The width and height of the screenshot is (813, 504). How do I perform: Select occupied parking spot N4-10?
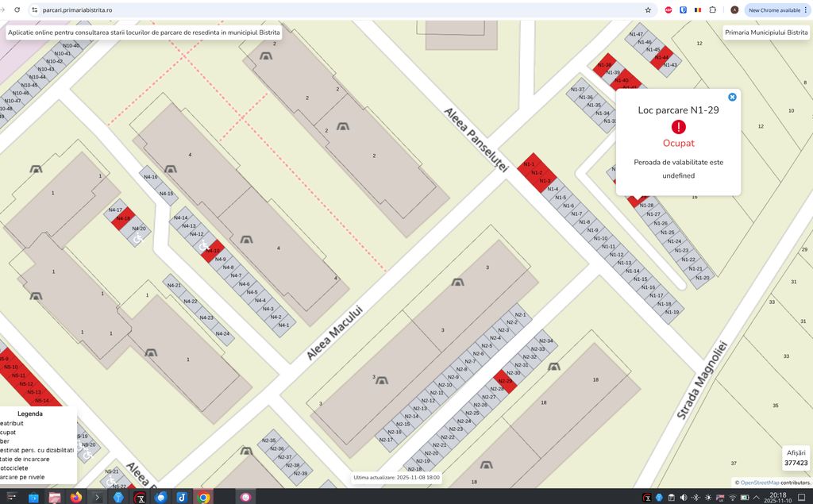(212, 251)
